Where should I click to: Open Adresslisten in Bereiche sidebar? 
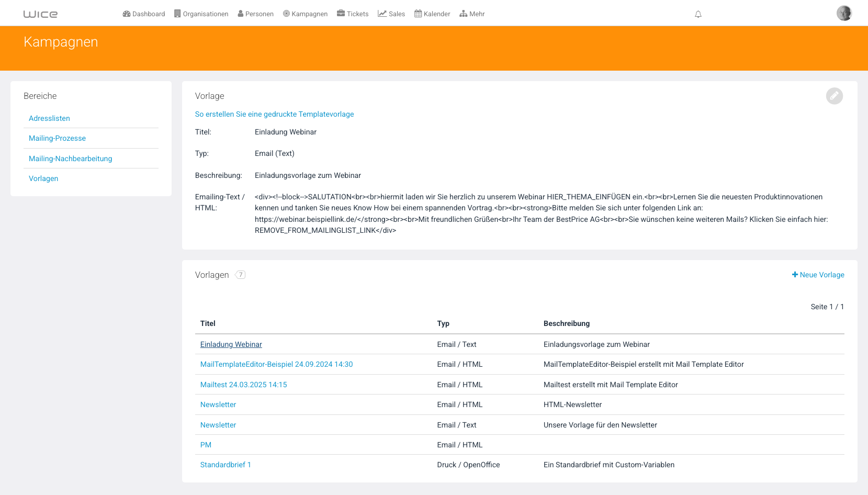(49, 118)
